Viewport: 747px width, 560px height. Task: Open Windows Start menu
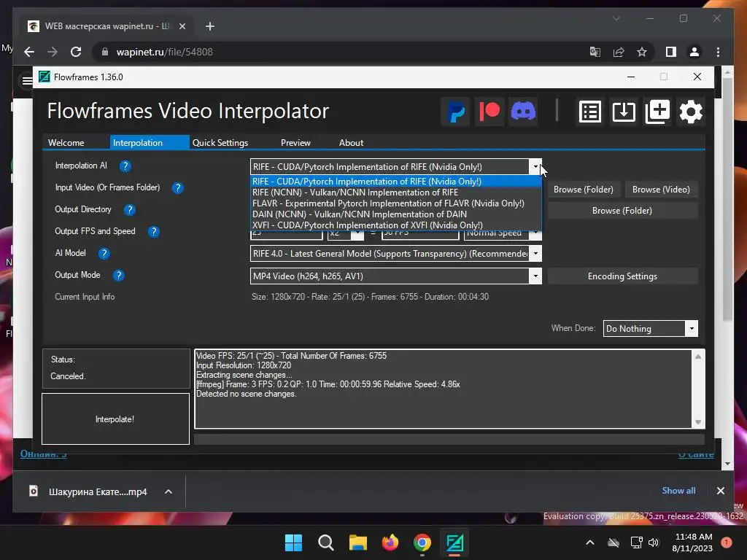coord(293,542)
